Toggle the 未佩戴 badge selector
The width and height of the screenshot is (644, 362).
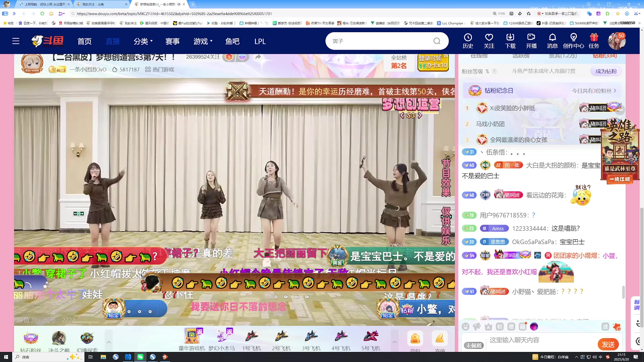[x=474, y=345]
